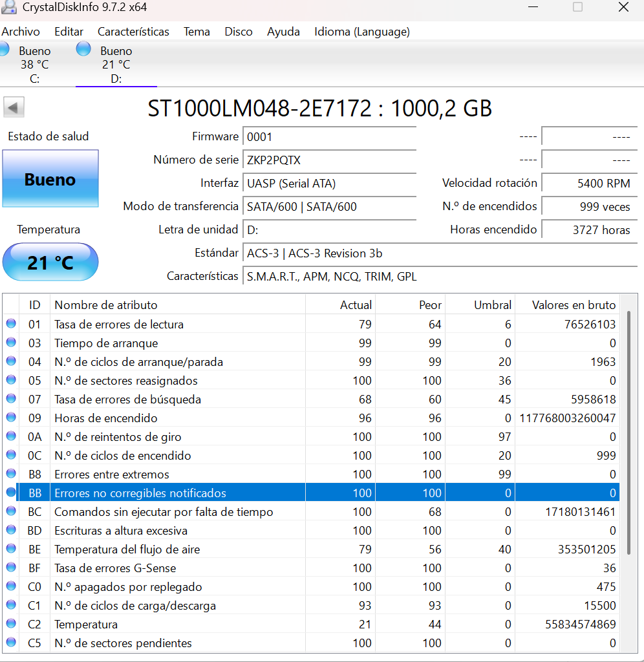The height and width of the screenshot is (662, 644).
Task: Click the serial number field ZKP2PQTX
Action: [329, 160]
